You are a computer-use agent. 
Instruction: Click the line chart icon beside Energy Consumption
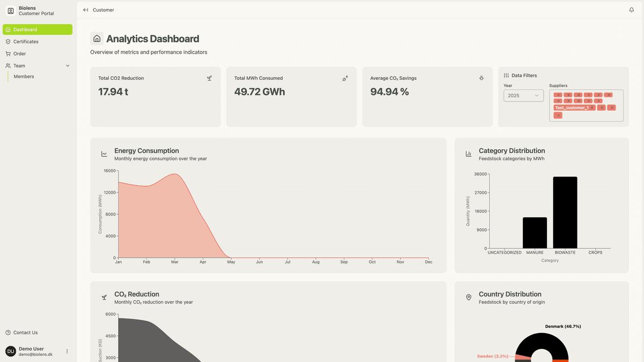tap(104, 153)
